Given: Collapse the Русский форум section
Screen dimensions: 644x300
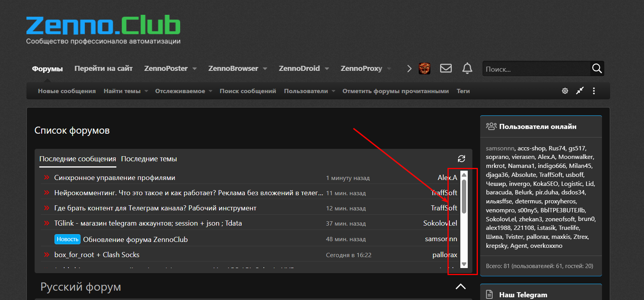Looking at the screenshot, I should [461, 287].
